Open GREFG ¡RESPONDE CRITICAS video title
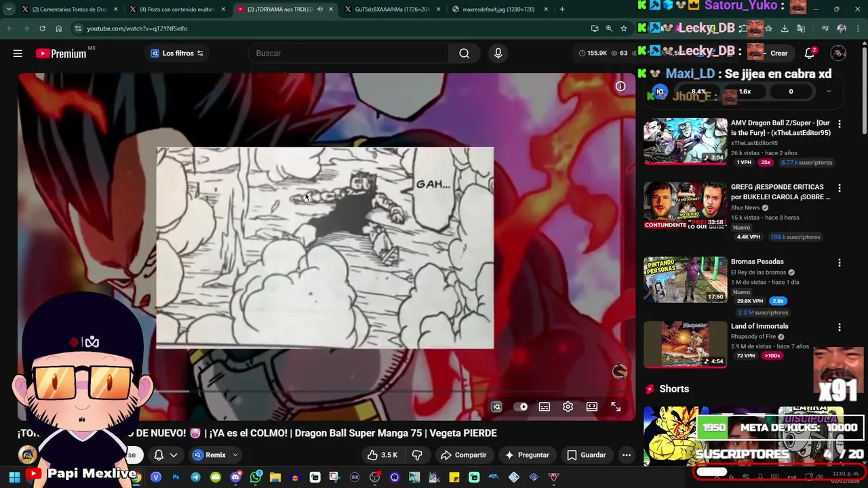The height and width of the screenshot is (488, 868). pos(780,192)
